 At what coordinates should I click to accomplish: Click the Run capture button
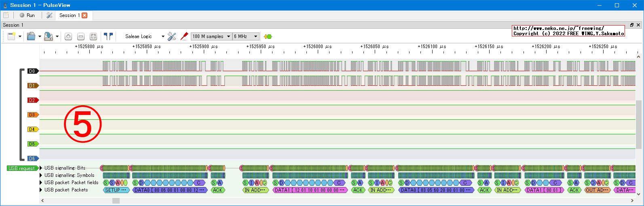27,15
